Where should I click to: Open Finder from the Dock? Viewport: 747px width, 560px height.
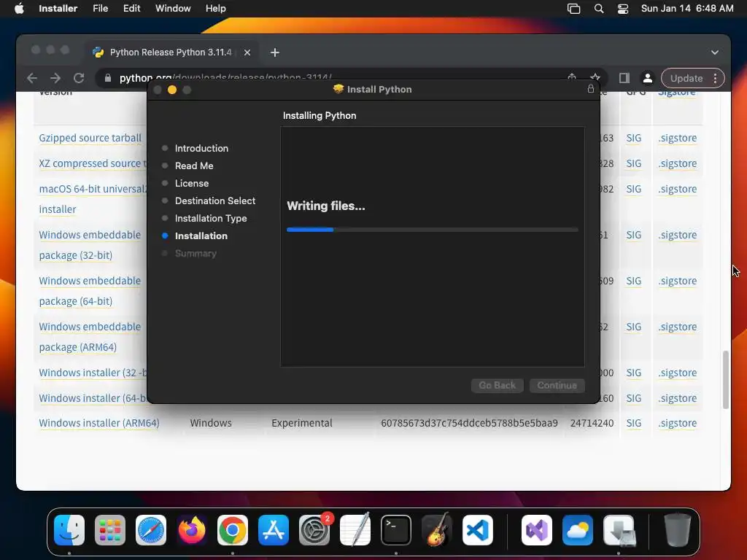coord(69,530)
